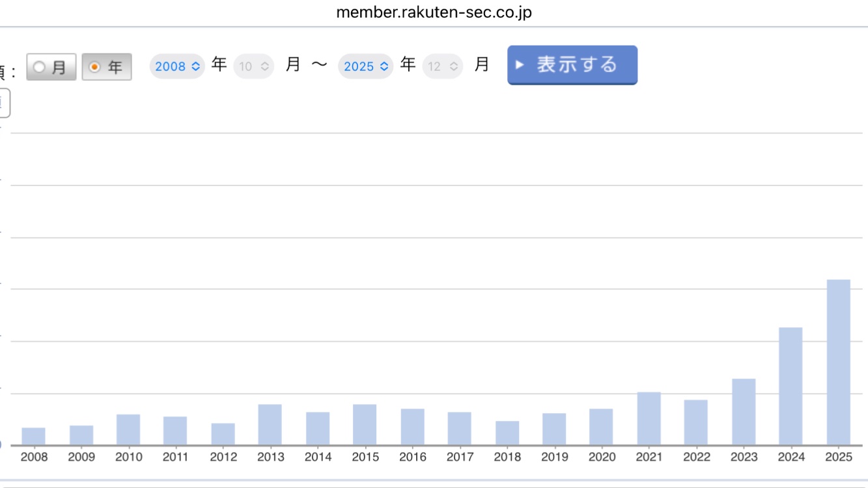The image size is (868, 488).
Task: Click the play arrow icon in 表示する button
Action: [x=520, y=65]
